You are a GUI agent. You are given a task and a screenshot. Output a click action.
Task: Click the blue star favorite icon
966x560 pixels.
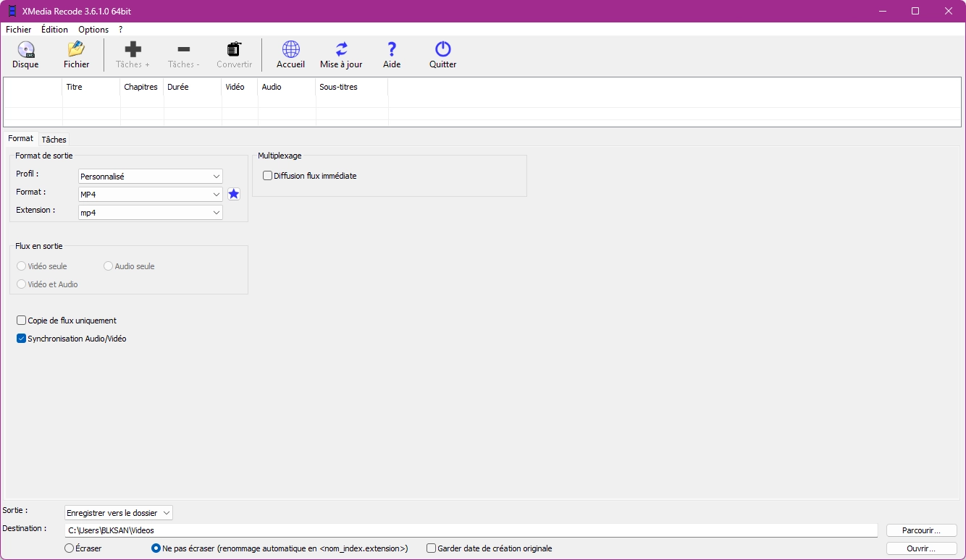[234, 194]
